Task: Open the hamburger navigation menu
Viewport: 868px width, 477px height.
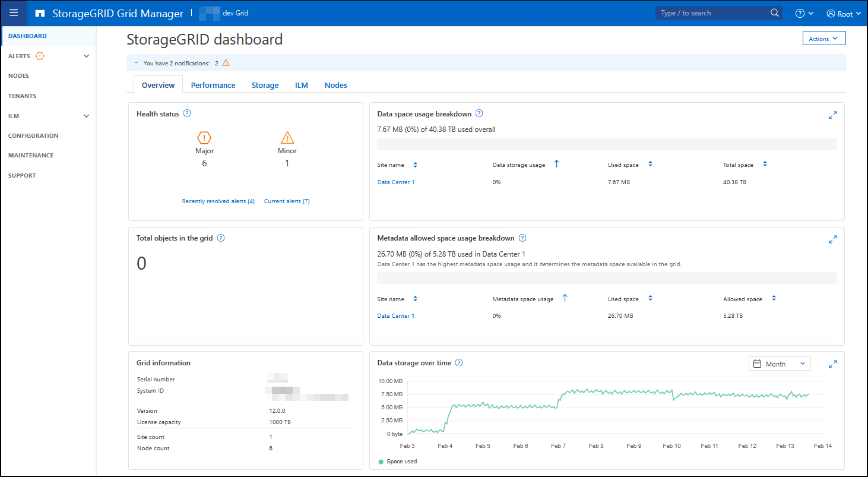Action: point(14,13)
